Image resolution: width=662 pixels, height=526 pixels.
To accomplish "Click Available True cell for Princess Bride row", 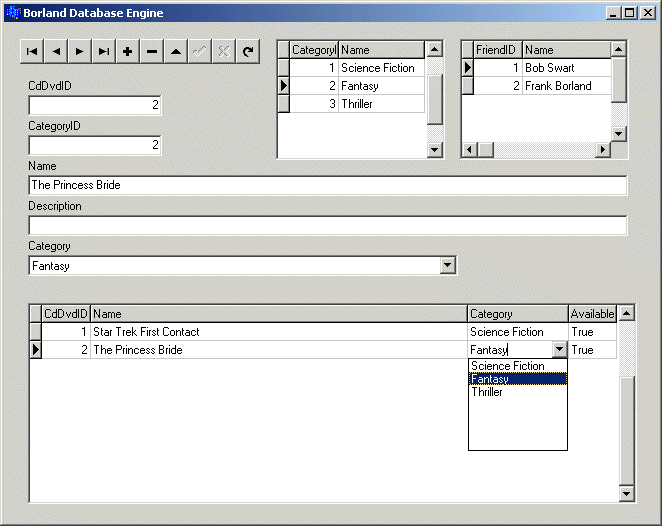I will tap(592, 350).
